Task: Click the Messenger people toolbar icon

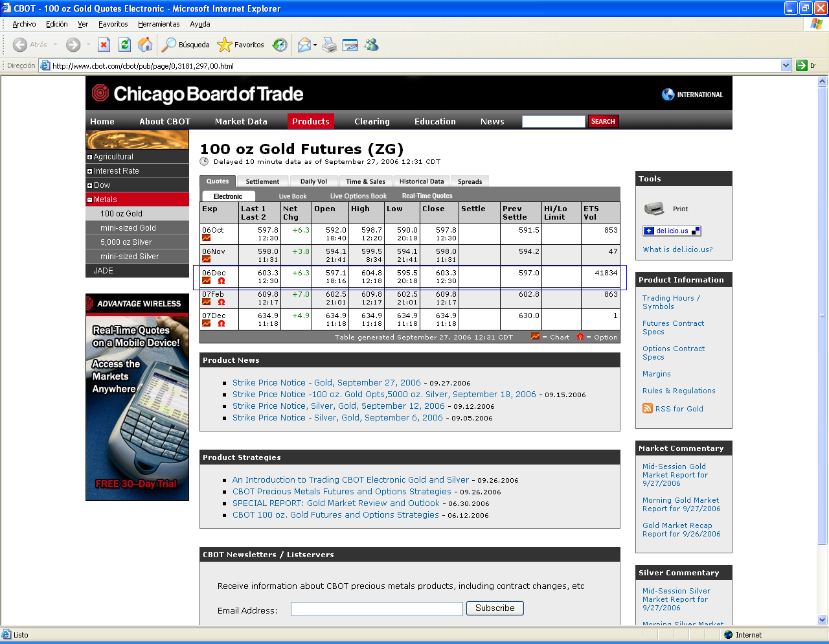Action: coord(371,45)
